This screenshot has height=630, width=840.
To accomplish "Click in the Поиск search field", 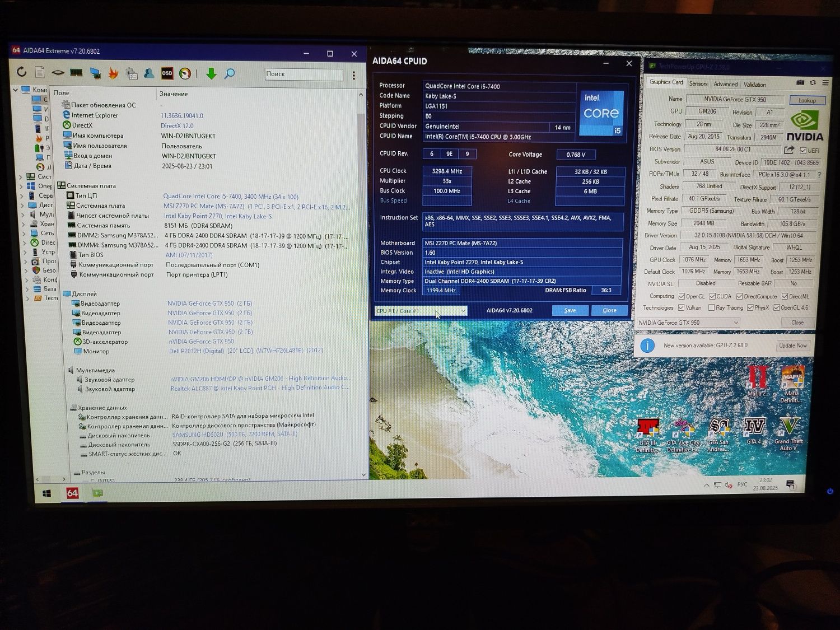I will pyautogui.click(x=304, y=74).
